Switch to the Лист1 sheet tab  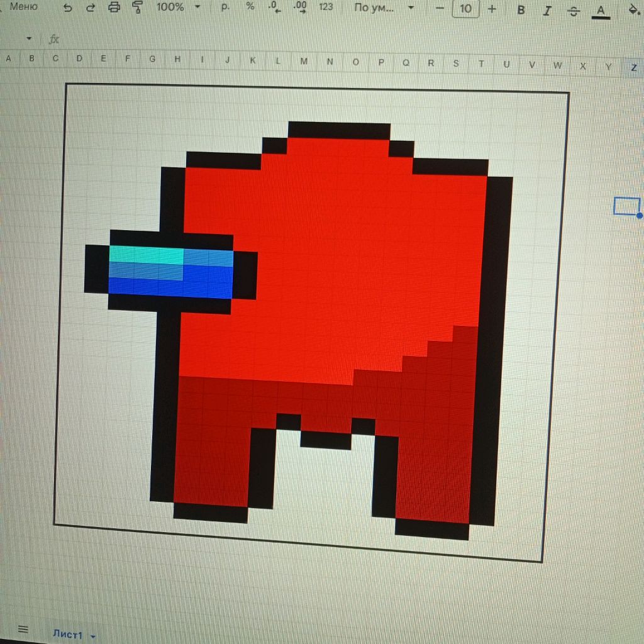coord(68,634)
